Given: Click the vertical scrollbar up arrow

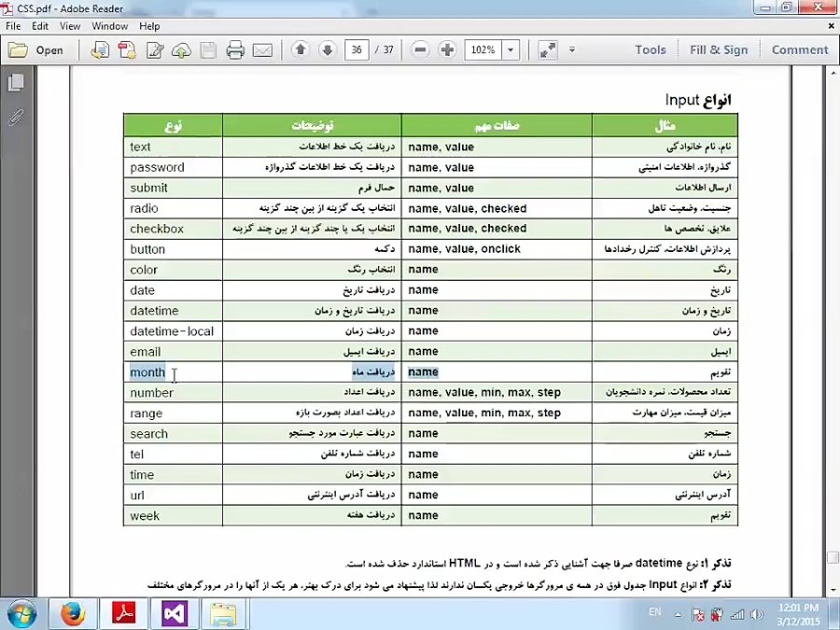Looking at the screenshot, I should [x=833, y=72].
